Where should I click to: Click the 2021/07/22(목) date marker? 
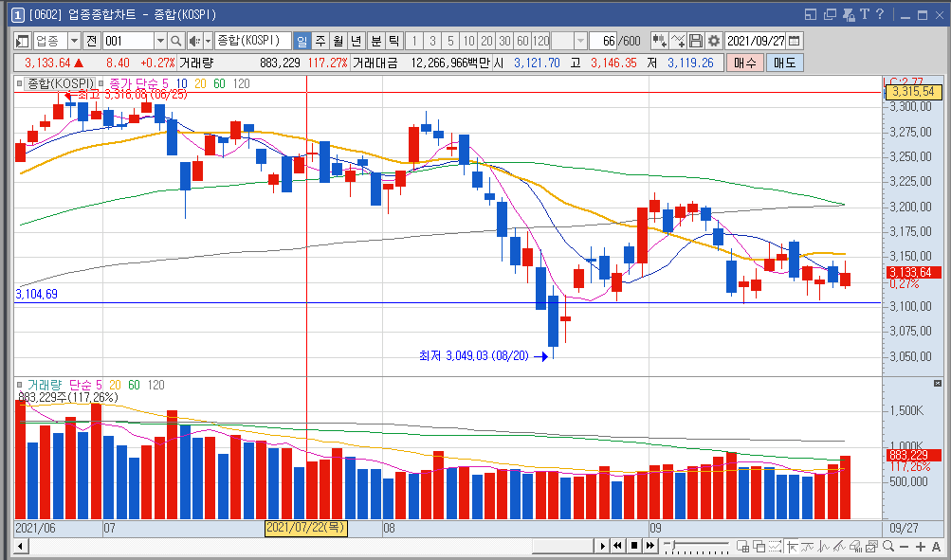pyautogui.click(x=306, y=528)
